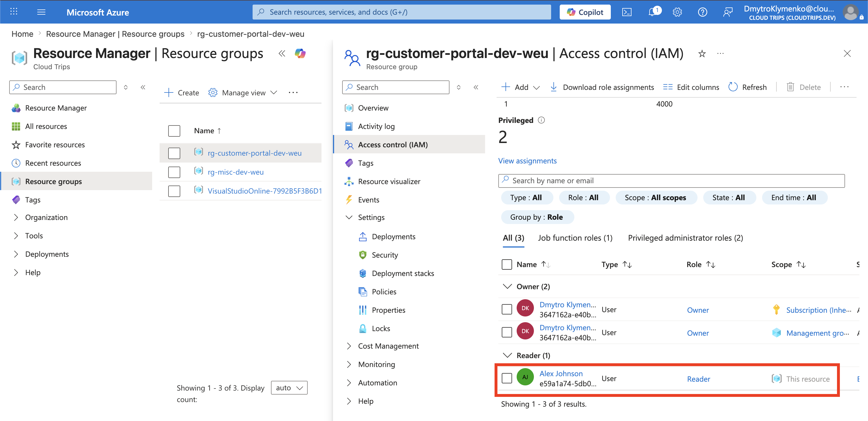Collapse the Resource Manager blade with double chevron
Screen dimensions: 868x421
coord(282,53)
